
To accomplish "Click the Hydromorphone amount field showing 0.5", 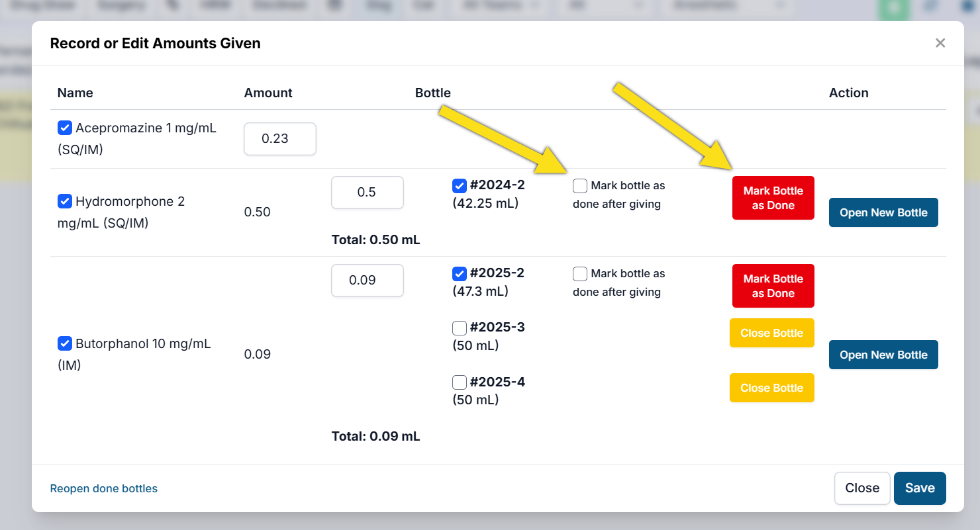I will 367,193.
